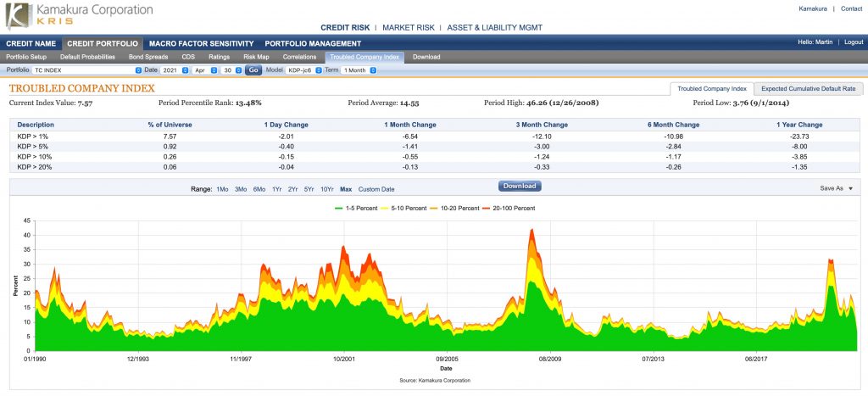The image size is (868, 396).
Task: Select the CREDIT PORTFOLIO main tab
Action: point(103,43)
